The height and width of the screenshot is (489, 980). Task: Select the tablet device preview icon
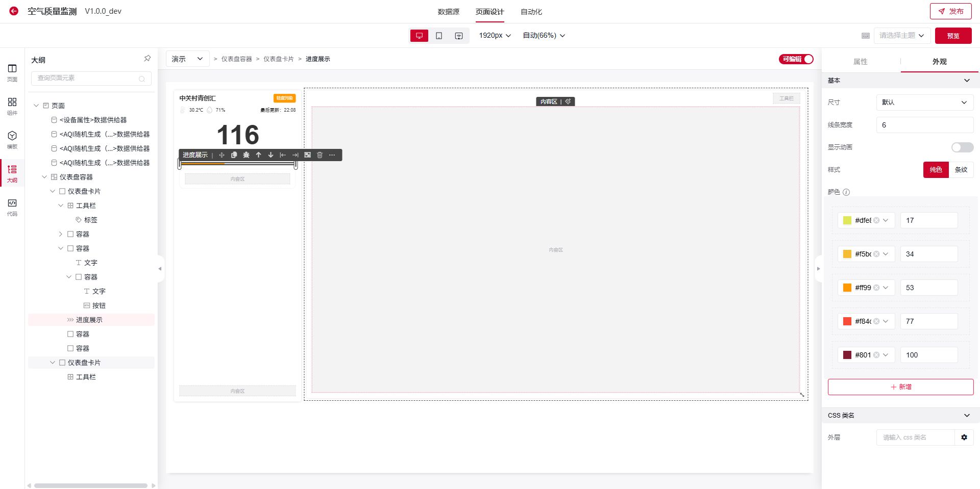(x=439, y=36)
